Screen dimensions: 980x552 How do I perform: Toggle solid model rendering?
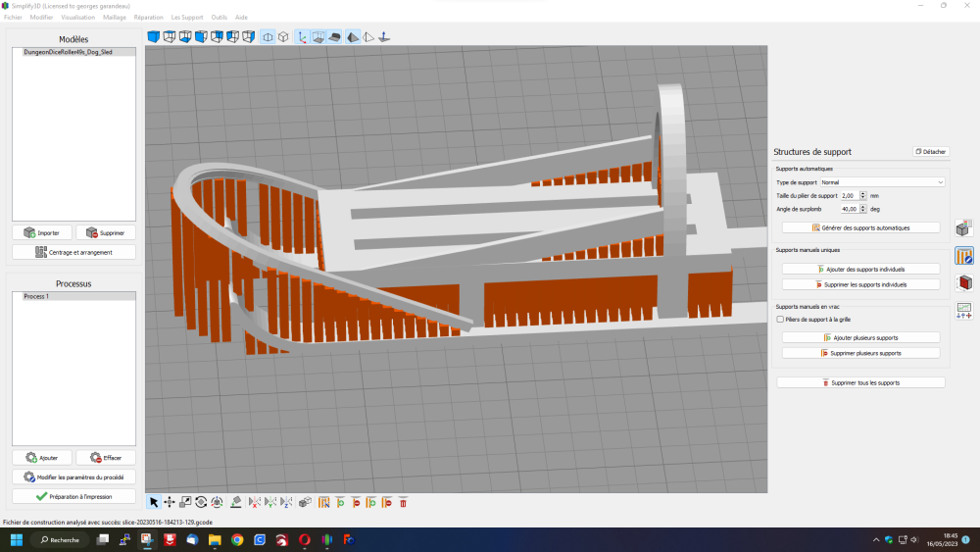click(x=353, y=37)
